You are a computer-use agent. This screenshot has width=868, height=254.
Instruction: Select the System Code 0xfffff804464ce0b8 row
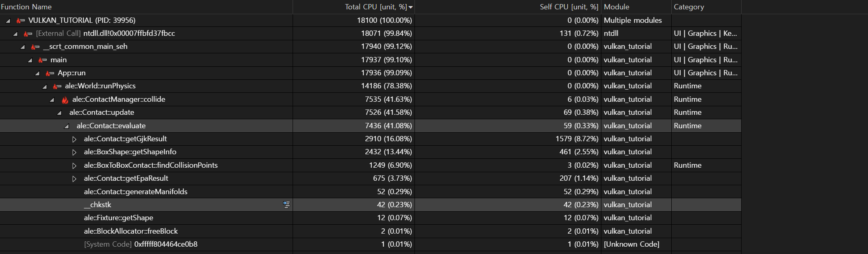pos(371,244)
